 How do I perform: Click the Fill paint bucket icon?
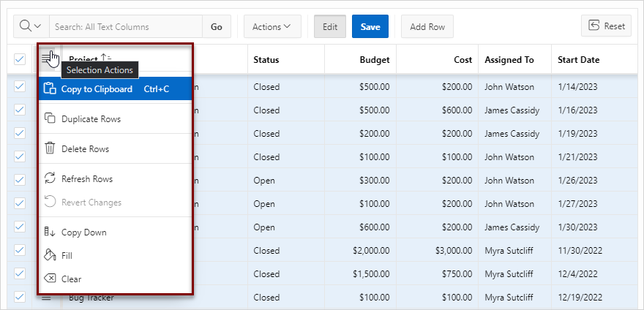point(50,255)
